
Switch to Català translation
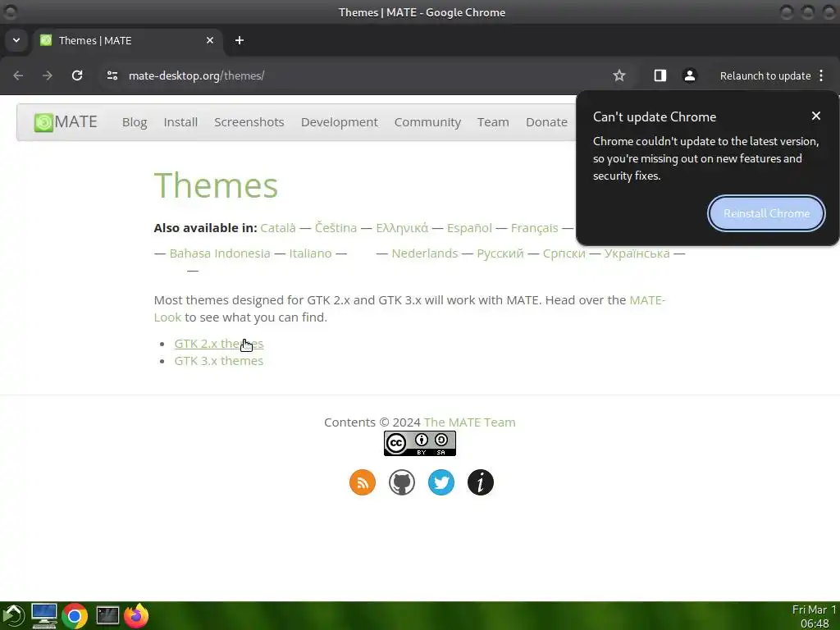(278, 228)
